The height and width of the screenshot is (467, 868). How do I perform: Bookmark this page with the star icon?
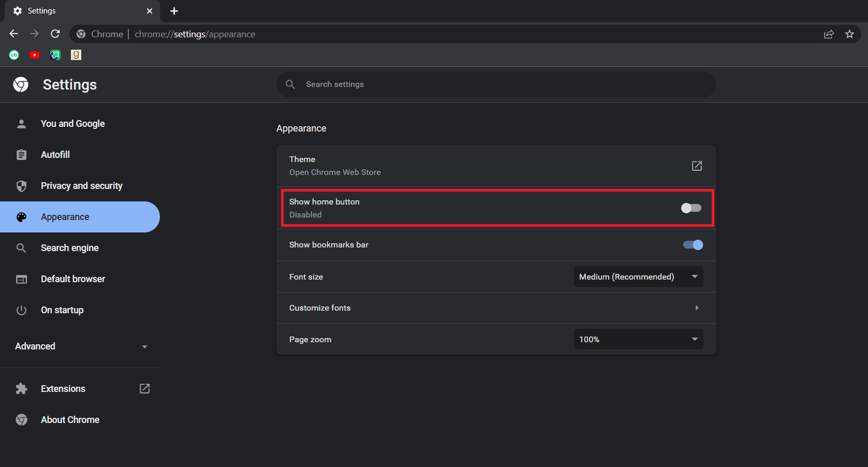tap(849, 34)
